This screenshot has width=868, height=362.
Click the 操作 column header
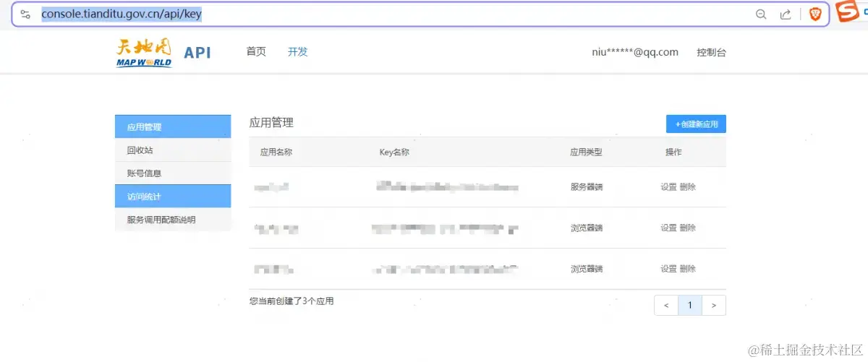(673, 152)
